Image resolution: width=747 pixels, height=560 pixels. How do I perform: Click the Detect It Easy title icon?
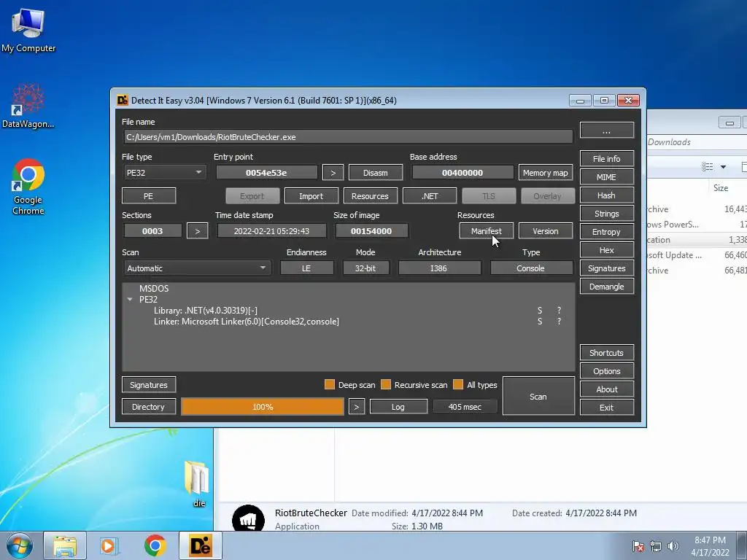click(x=123, y=100)
